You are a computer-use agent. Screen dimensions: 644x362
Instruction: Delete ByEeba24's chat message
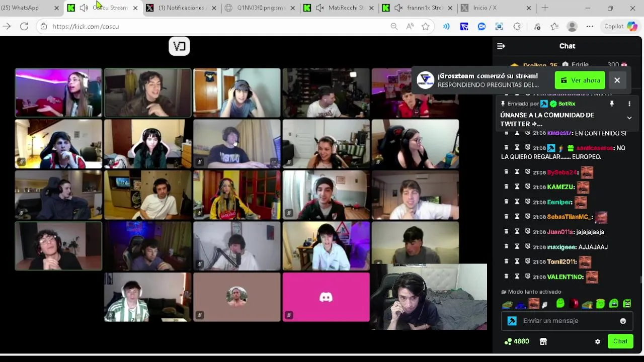(x=506, y=172)
